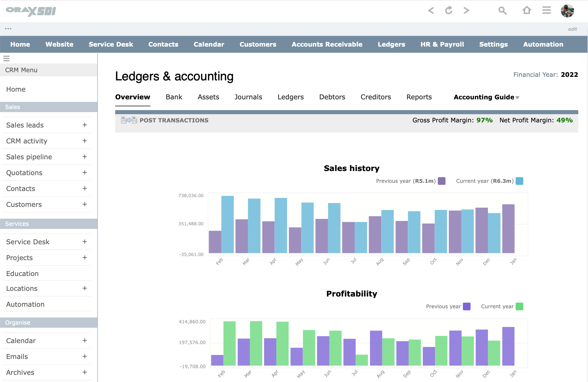Click the search magnifier icon
Screen dimensions: 588x382
(x=502, y=10)
